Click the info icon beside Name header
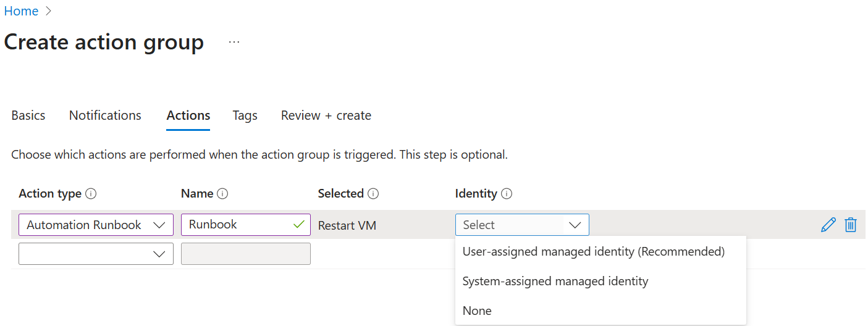The height and width of the screenshot is (326, 868). [x=222, y=194]
